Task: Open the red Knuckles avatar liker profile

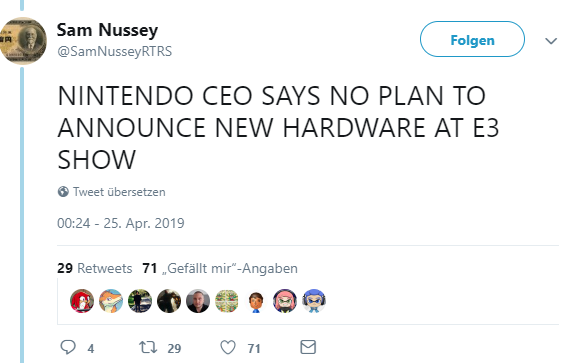Action: click(x=82, y=301)
